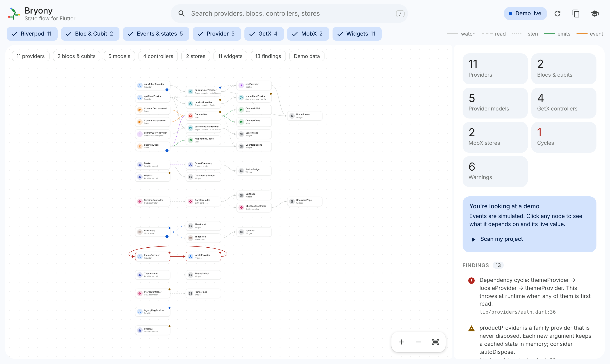Toggle the MobX filter chip
Image resolution: width=610 pixels, height=364 pixels.
click(308, 34)
